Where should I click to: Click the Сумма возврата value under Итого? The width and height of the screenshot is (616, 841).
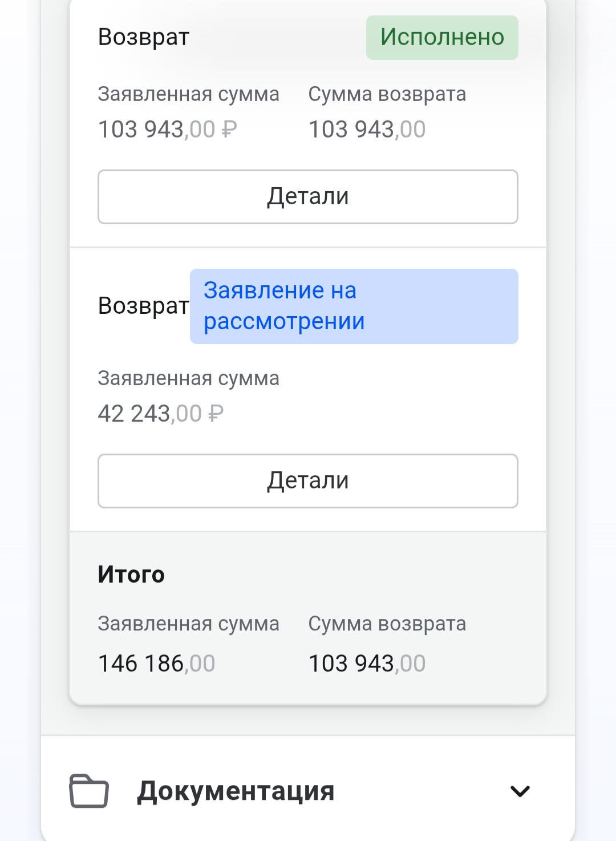pyautogui.click(x=367, y=664)
